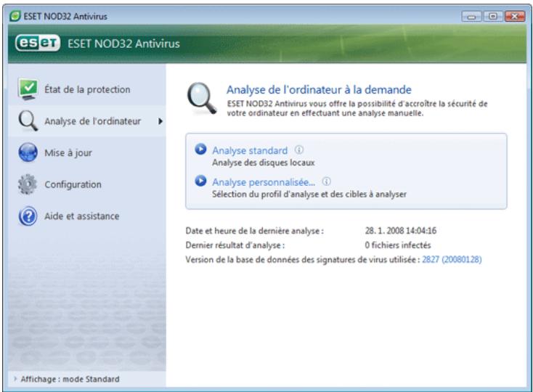
Task: Click the label Version de la base de données des signatures
Action: 303,260
